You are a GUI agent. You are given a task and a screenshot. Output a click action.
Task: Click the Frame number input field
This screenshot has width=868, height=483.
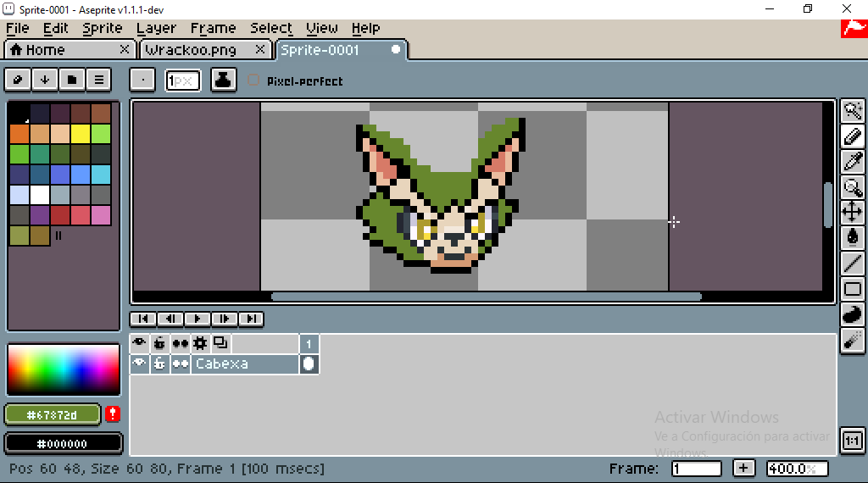[696, 469]
